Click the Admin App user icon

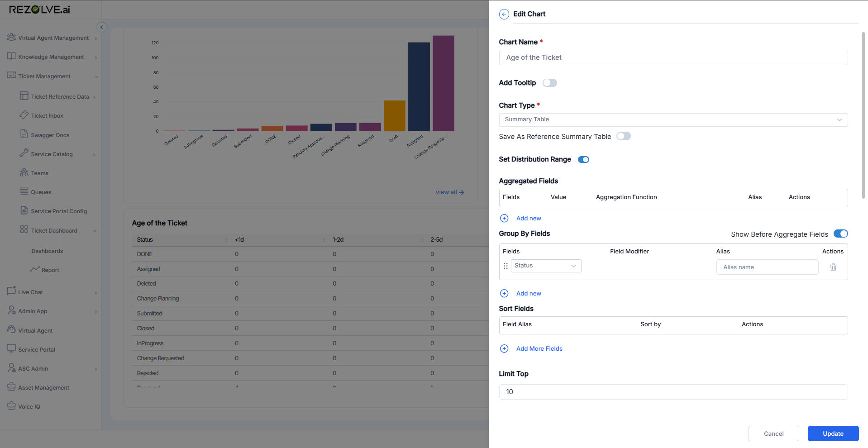point(11,310)
